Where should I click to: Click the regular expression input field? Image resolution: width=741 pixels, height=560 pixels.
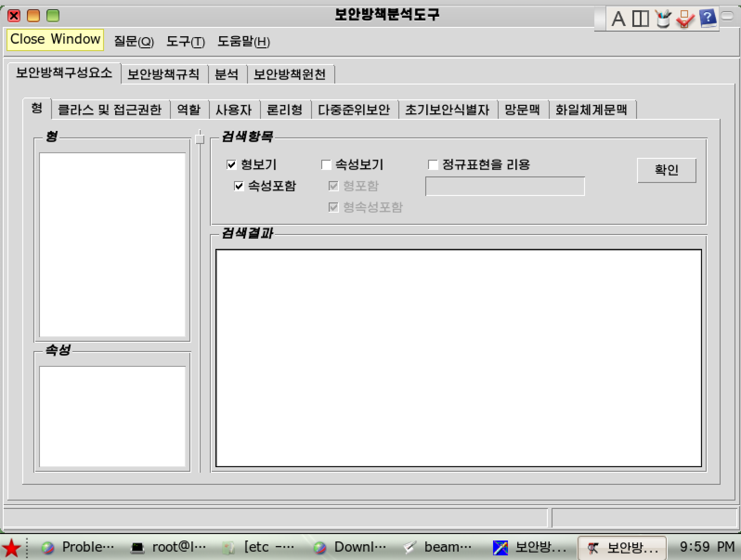[x=505, y=186]
